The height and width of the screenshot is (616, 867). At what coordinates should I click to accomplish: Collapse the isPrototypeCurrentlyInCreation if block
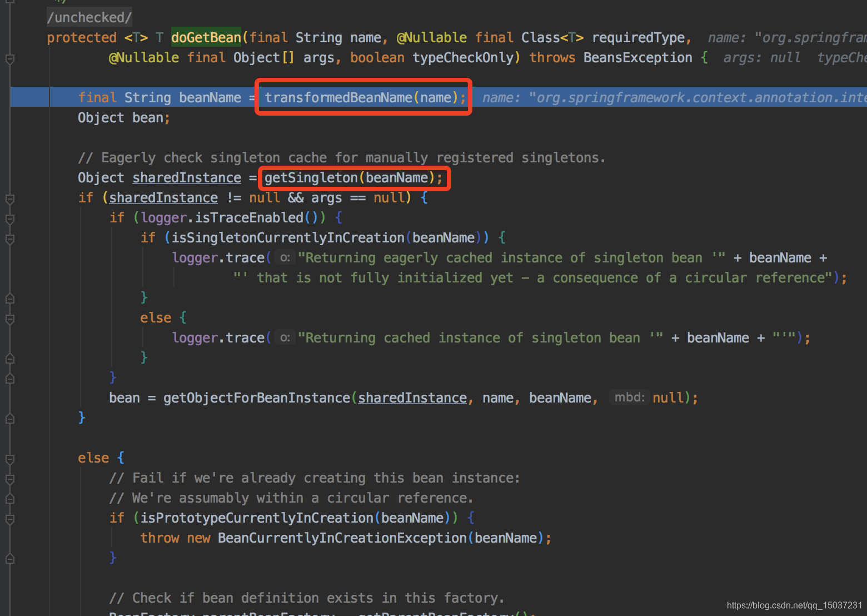9,519
